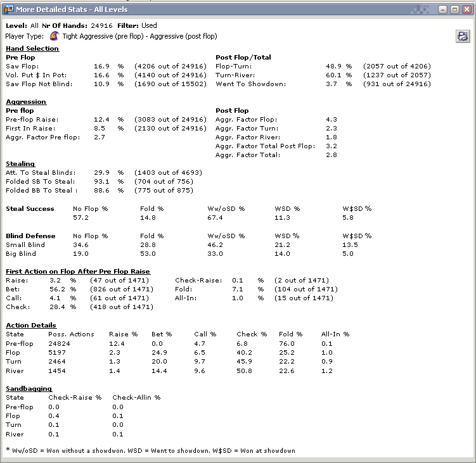476x463 pixels.
Task: Click the notepad icon button at top right
Action: [462, 37]
